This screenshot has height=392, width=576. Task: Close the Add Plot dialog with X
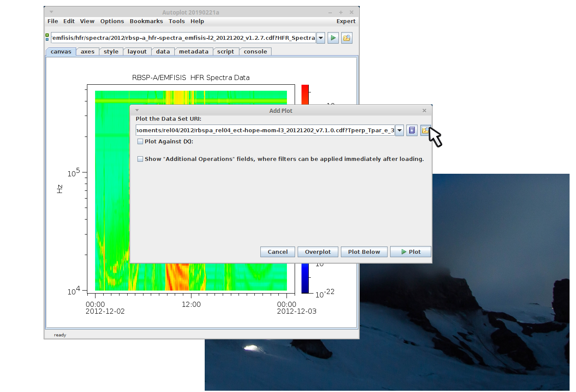tap(424, 111)
